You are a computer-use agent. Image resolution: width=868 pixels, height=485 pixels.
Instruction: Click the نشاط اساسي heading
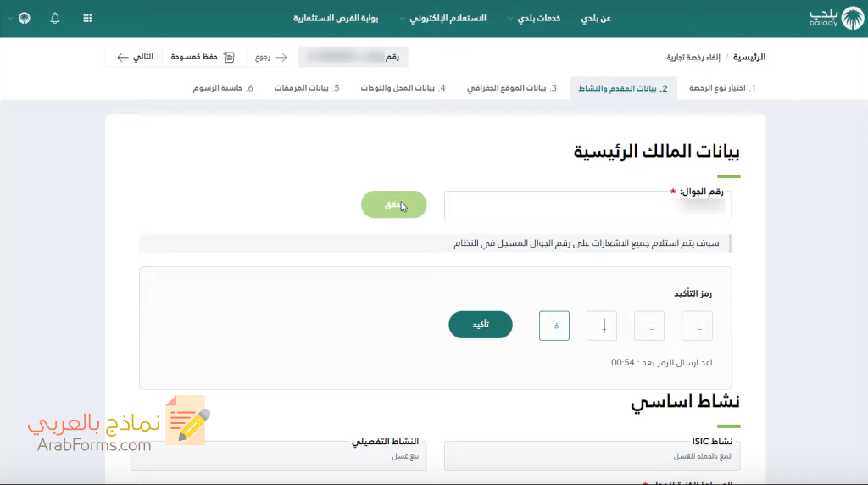[x=685, y=401]
